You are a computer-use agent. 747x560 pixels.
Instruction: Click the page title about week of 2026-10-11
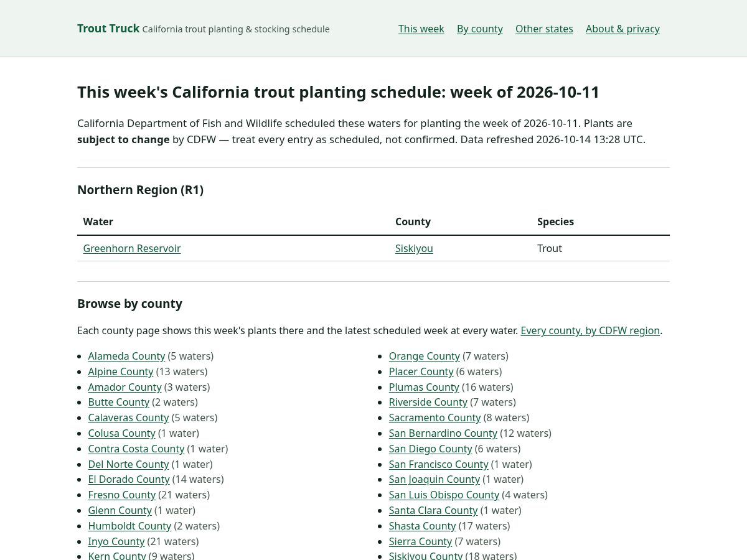338,92
